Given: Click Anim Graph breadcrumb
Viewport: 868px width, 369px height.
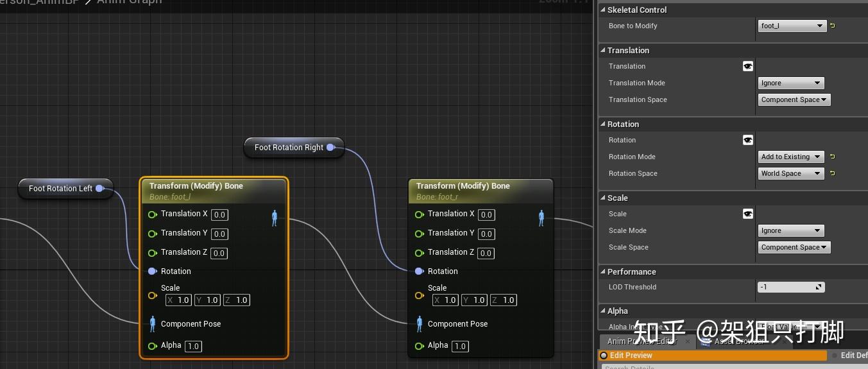Looking at the screenshot, I should pyautogui.click(x=129, y=3).
